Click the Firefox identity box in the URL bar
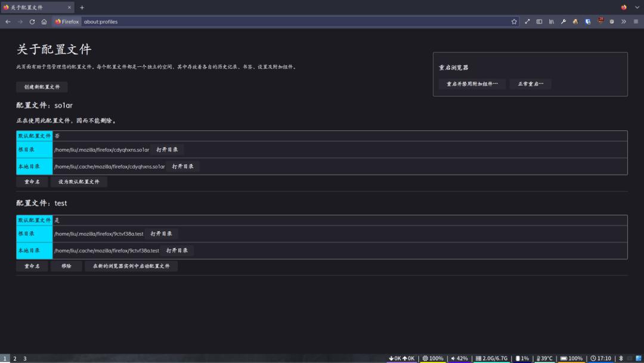 (x=67, y=21)
